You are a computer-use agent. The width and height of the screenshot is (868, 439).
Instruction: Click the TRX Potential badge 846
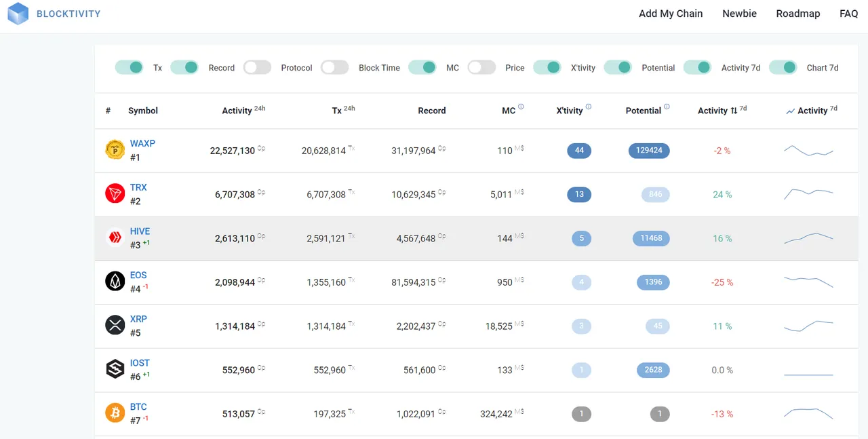[656, 194]
